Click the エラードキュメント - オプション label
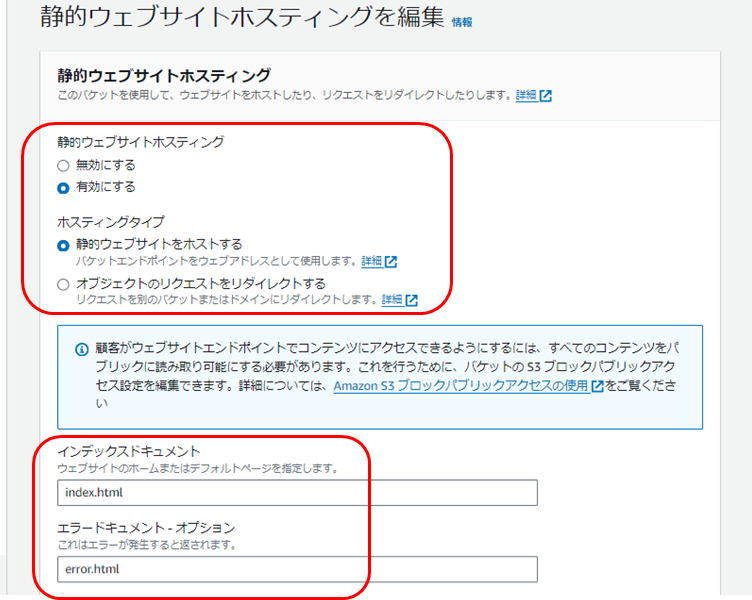Viewport: 752px width, 600px height. tap(146, 528)
